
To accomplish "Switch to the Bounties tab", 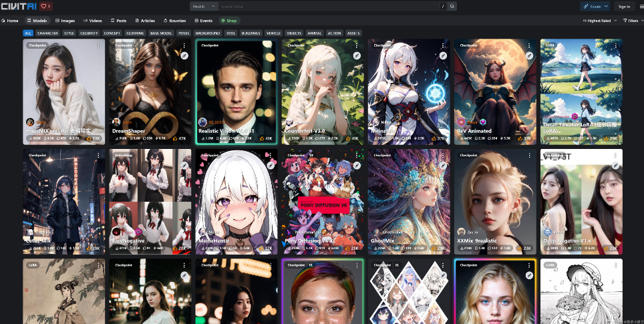I will click(174, 21).
